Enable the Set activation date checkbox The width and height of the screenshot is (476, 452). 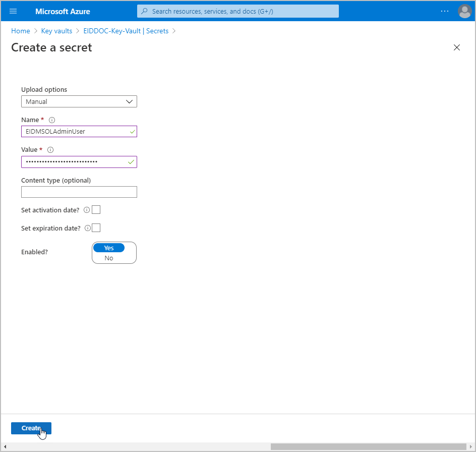point(96,210)
